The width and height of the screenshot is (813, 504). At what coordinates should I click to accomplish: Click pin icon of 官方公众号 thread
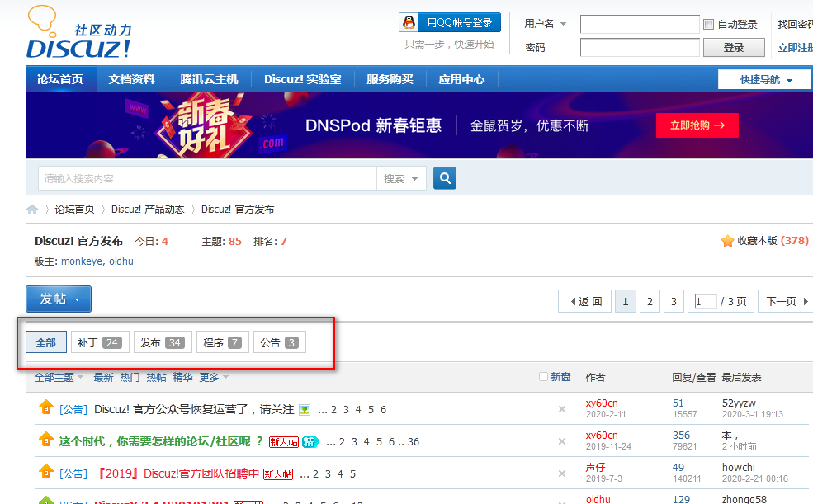pyautogui.click(x=46, y=407)
